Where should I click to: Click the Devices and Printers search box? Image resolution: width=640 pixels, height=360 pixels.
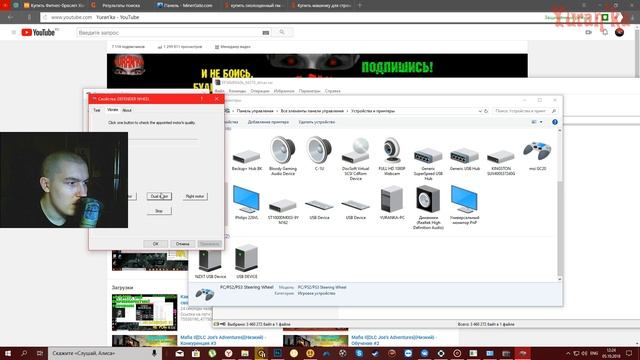tap(524, 111)
